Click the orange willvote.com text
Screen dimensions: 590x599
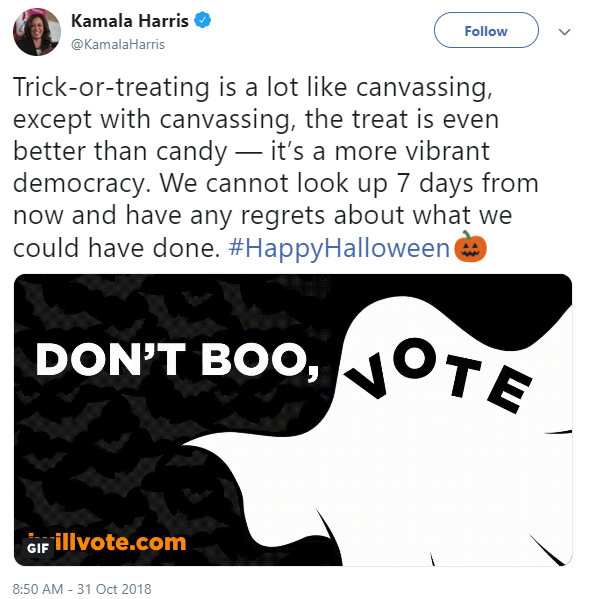click(x=118, y=542)
